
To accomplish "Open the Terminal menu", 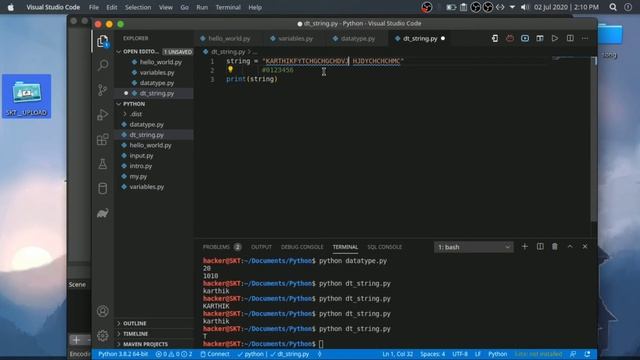I will click(228, 7).
